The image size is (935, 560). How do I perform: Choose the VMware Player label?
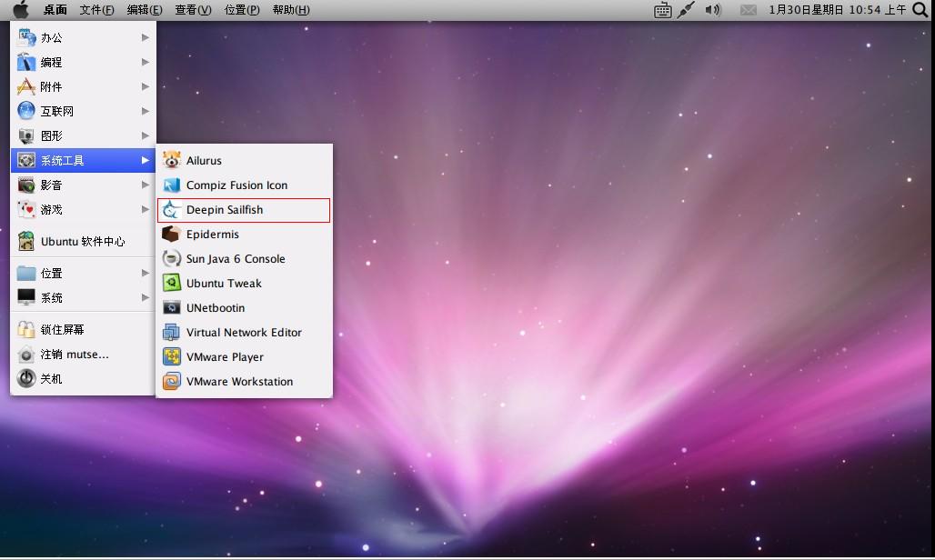(225, 357)
